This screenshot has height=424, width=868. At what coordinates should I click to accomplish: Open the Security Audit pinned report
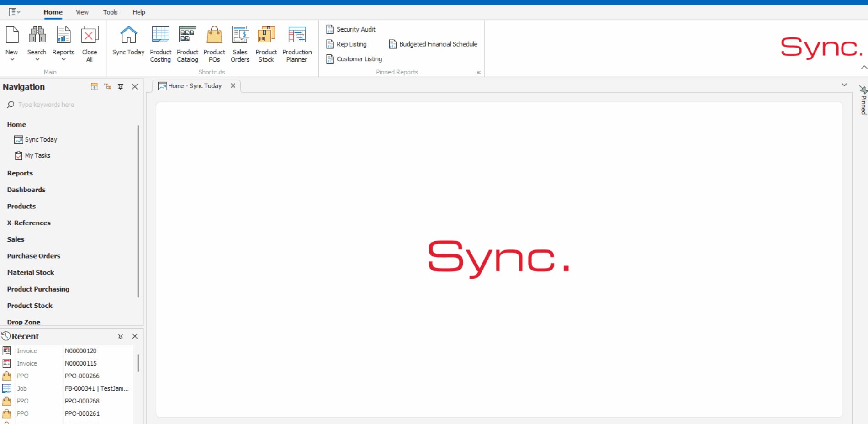point(351,29)
